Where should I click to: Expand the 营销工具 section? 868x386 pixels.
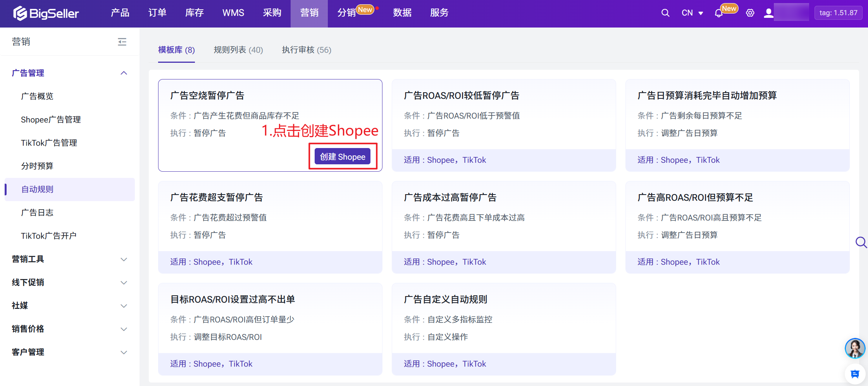coord(124,259)
